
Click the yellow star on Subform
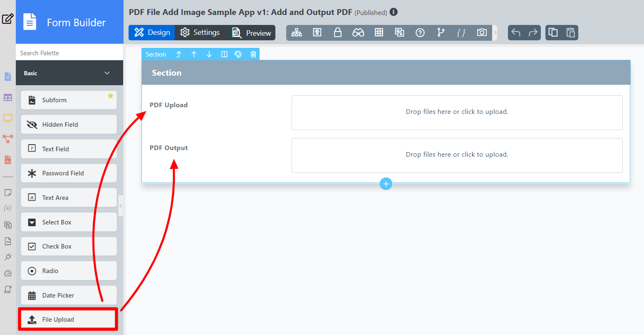[x=111, y=96]
